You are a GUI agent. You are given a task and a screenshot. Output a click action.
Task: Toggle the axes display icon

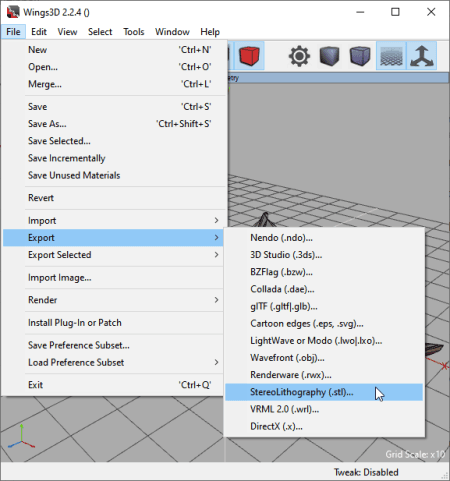coord(422,56)
